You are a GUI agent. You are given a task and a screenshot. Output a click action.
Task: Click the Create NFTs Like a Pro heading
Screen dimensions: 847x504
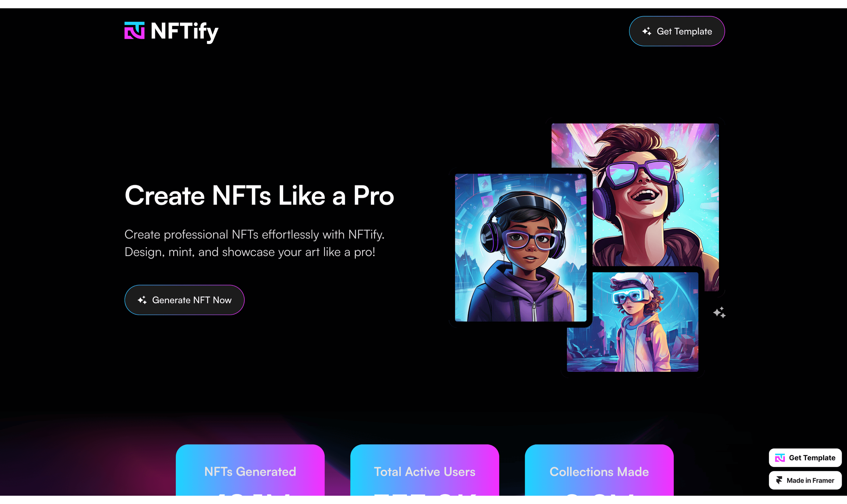pyautogui.click(x=259, y=196)
